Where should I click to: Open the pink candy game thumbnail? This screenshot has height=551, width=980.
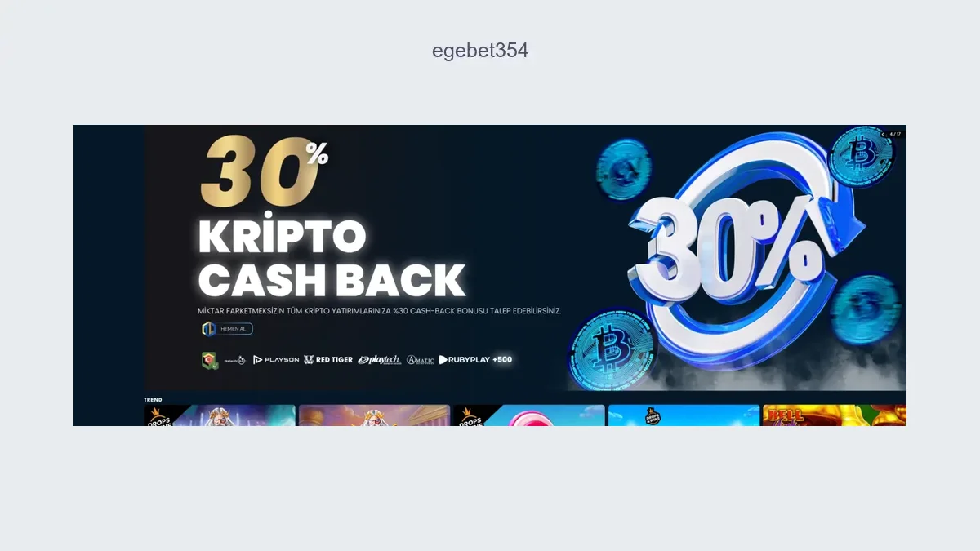529,415
